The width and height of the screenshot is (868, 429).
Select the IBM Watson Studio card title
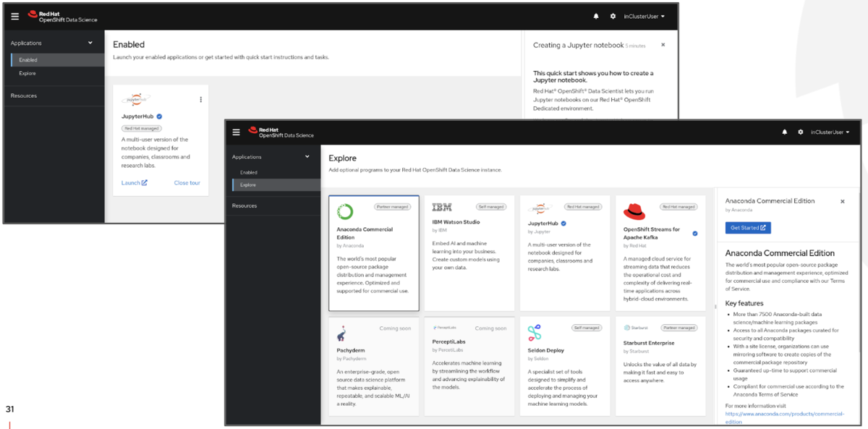pyautogui.click(x=456, y=222)
